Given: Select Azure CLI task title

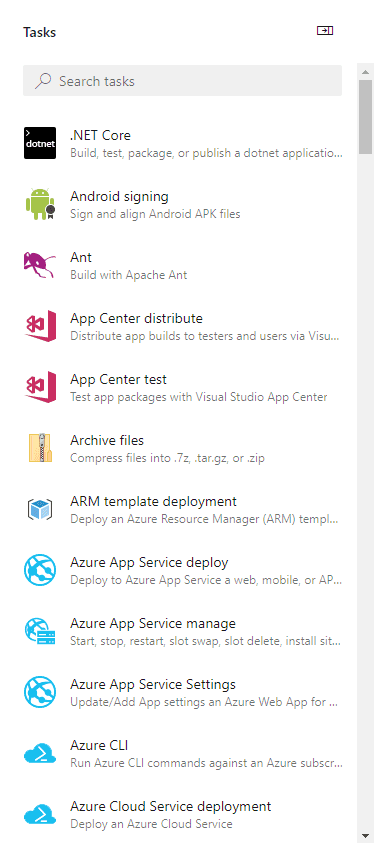Looking at the screenshot, I should [x=98, y=746].
